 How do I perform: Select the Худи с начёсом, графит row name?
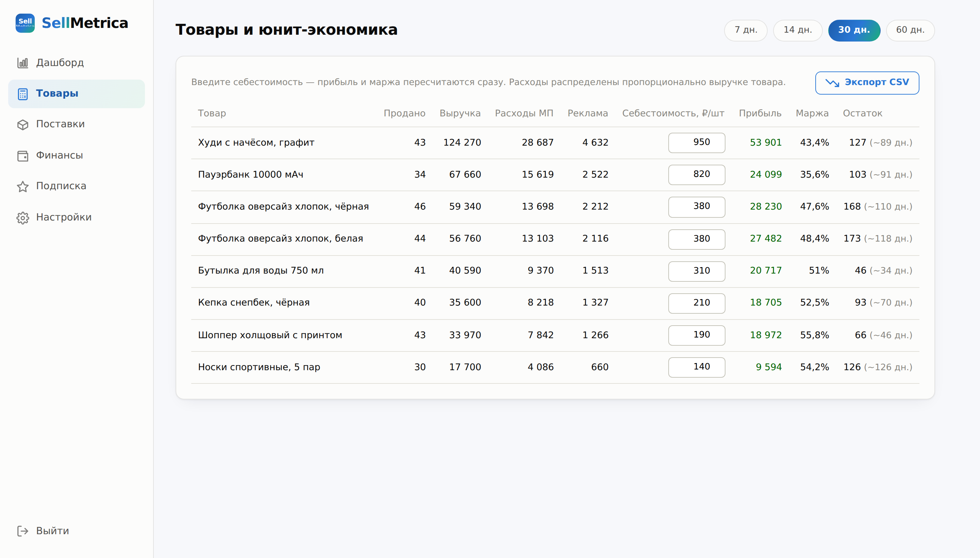click(256, 143)
